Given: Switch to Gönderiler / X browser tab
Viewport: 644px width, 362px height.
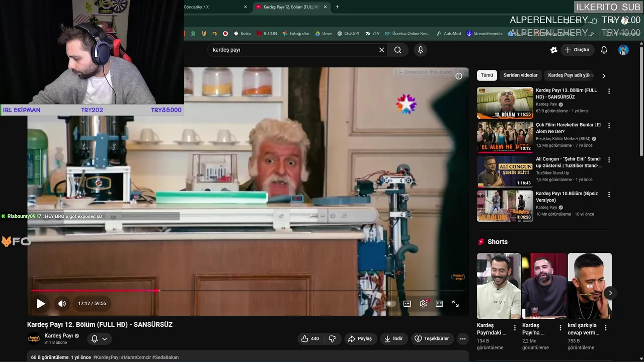Looking at the screenshot, I should point(214,7).
